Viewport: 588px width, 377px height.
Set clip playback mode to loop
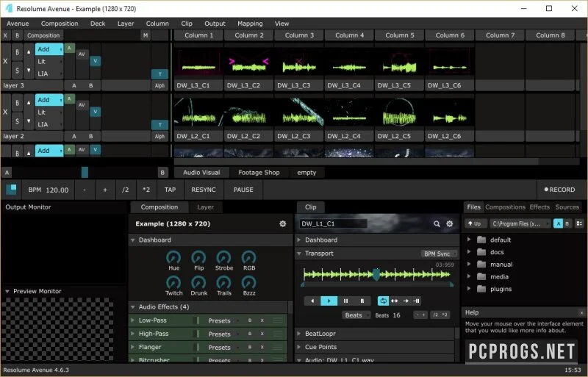(x=383, y=301)
